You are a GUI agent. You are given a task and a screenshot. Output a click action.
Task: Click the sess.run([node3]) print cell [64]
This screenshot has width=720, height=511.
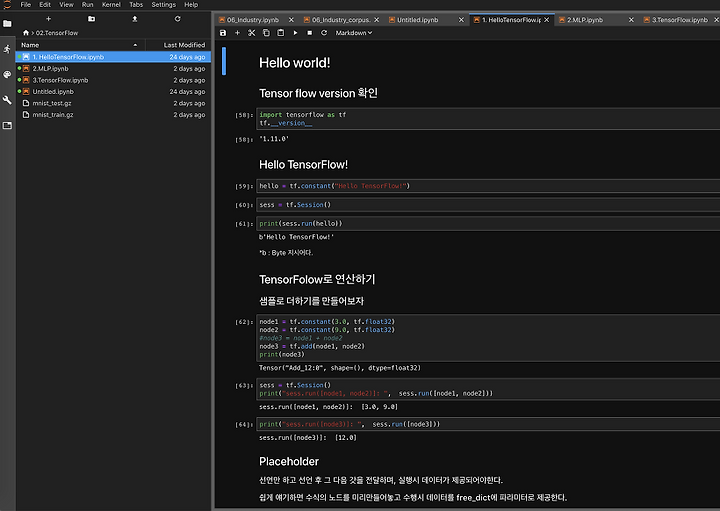click(488, 424)
